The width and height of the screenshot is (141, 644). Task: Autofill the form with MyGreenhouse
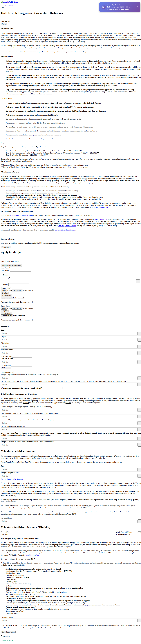click(11, 266)
